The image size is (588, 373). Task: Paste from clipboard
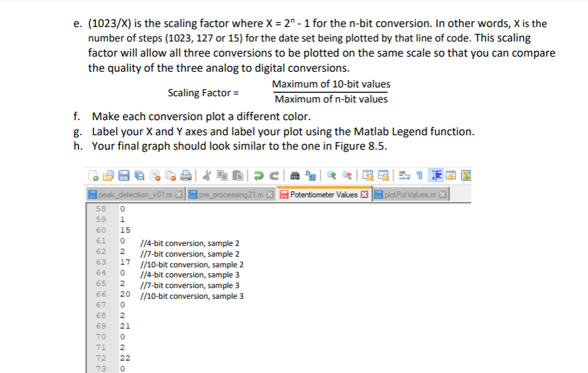pos(236,175)
